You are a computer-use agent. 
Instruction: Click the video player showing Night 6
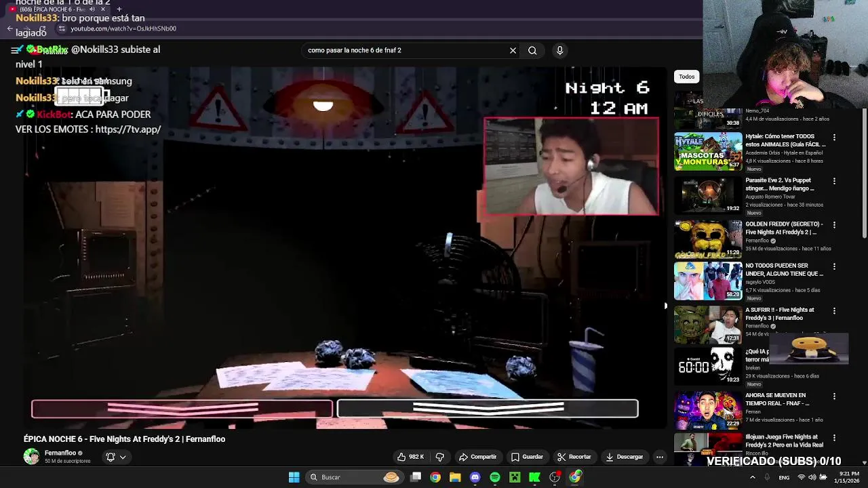pos(346,247)
